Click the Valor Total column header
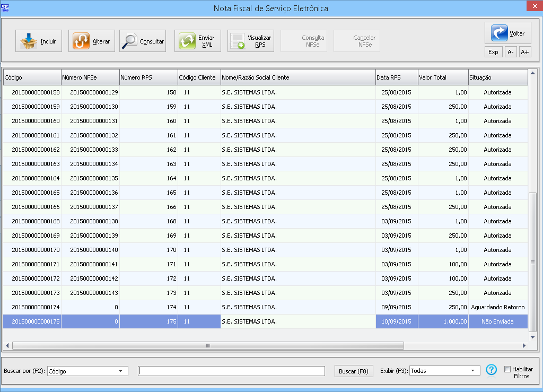 point(442,77)
